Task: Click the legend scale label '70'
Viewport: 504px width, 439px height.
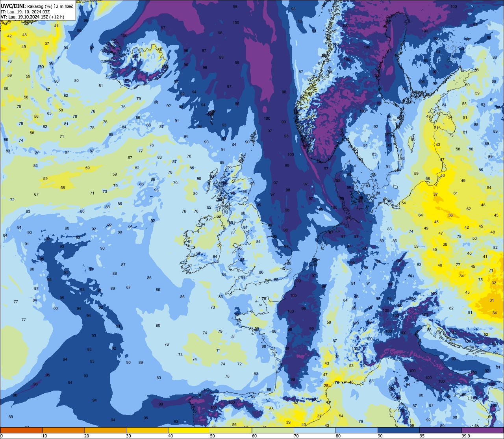Action: pos(296,436)
